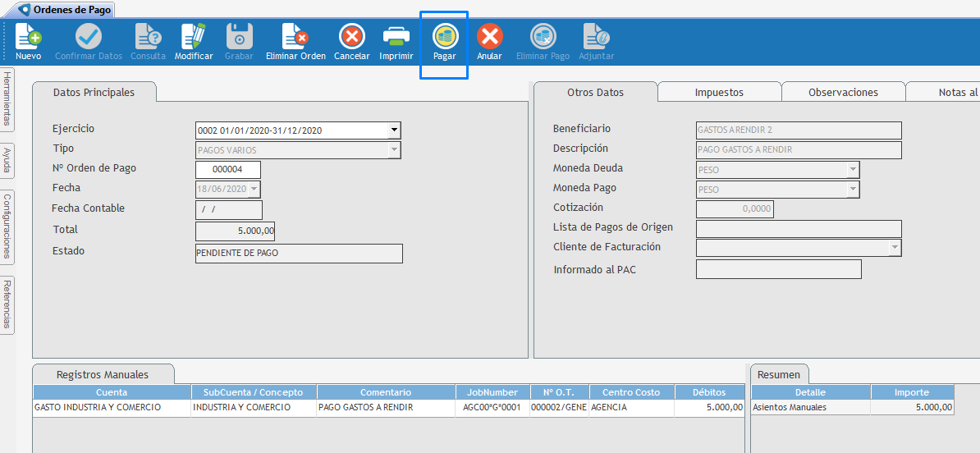Open the Configuraciones side tab

pos(7,226)
